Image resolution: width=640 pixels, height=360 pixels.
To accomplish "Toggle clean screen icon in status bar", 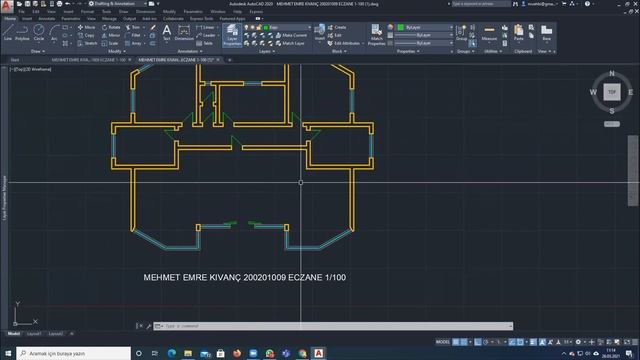I will (x=627, y=342).
